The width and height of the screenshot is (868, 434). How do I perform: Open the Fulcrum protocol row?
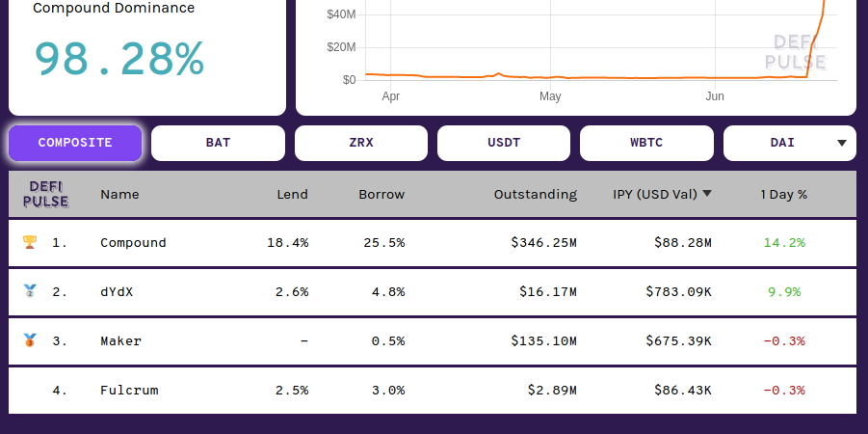pos(129,390)
